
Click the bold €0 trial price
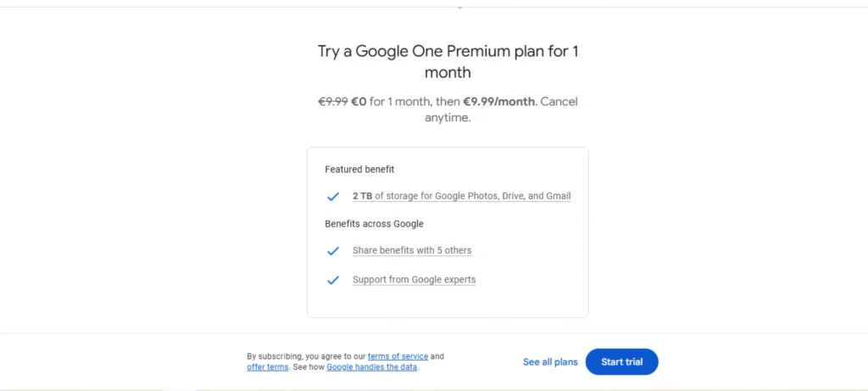(359, 102)
